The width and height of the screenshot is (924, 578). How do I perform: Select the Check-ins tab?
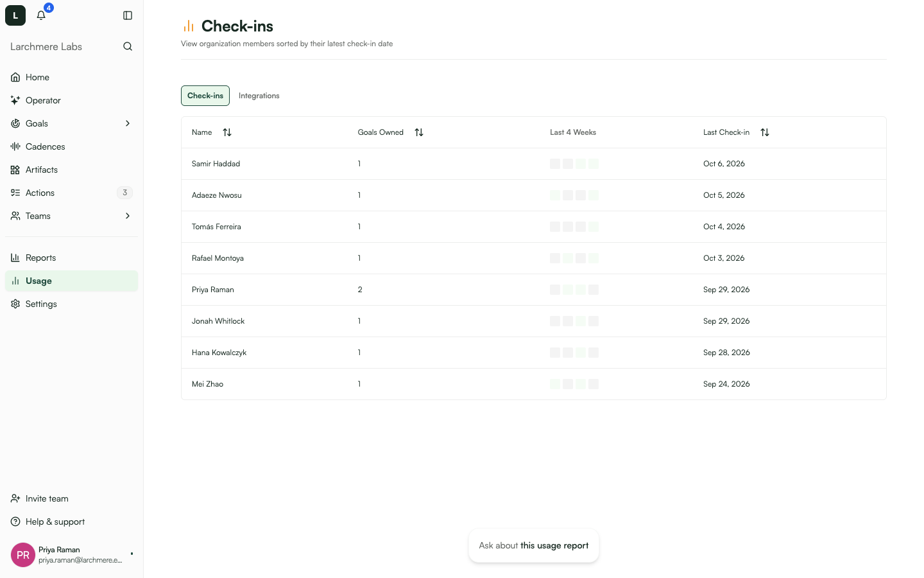pyautogui.click(x=205, y=96)
